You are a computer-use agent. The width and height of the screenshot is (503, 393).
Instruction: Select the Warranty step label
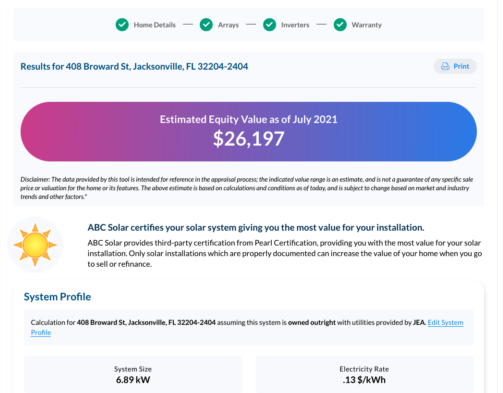point(367,25)
